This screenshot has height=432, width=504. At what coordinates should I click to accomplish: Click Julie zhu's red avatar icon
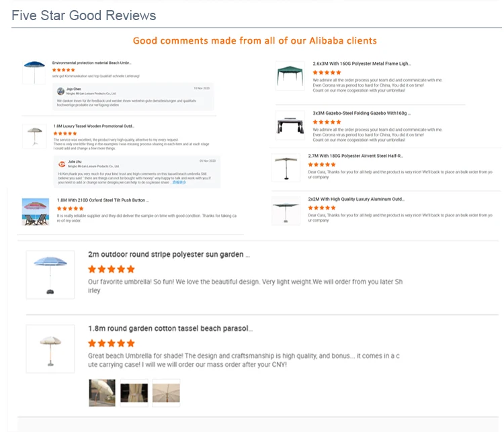tap(62, 163)
